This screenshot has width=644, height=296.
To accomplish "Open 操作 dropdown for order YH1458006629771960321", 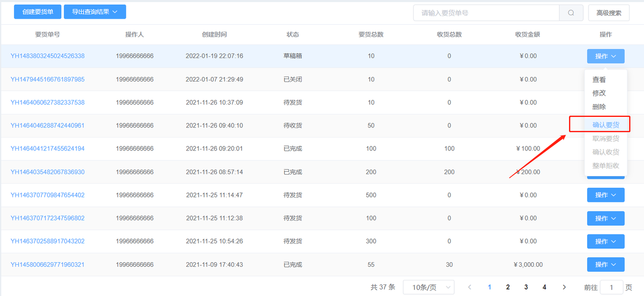I will pyautogui.click(x=606, y=264).
